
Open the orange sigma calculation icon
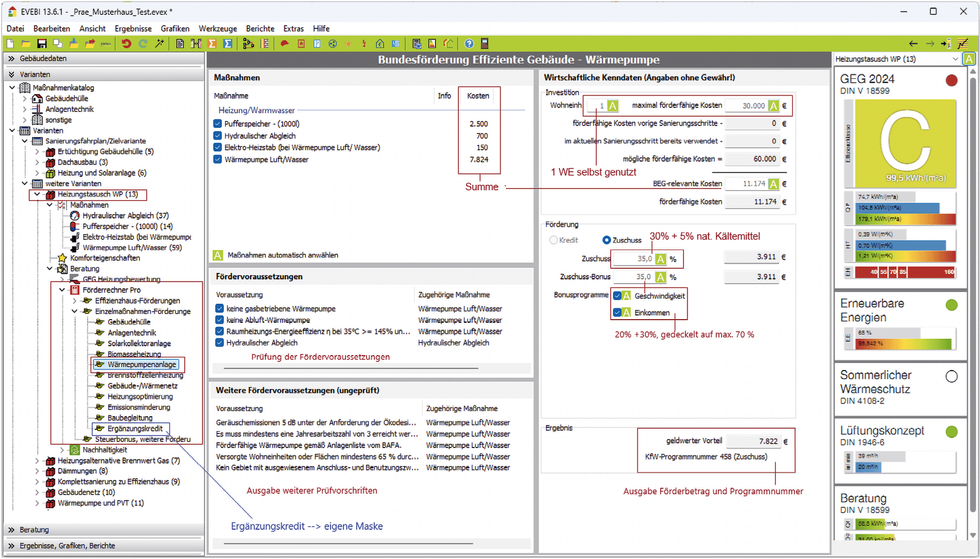[x=213, y=44]
